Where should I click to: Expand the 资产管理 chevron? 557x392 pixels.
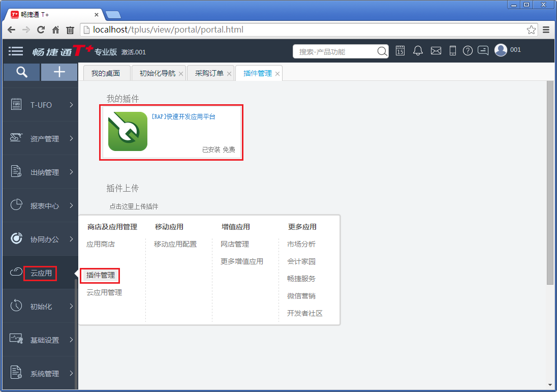71,138
